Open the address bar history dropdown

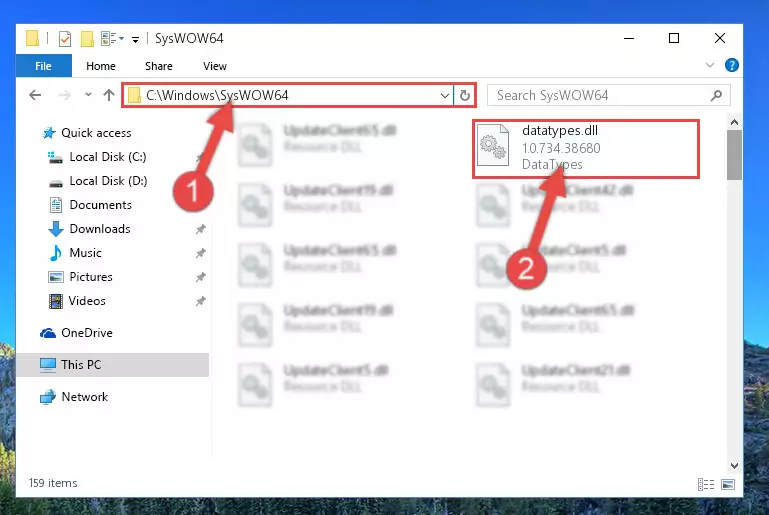pos(444,95)
